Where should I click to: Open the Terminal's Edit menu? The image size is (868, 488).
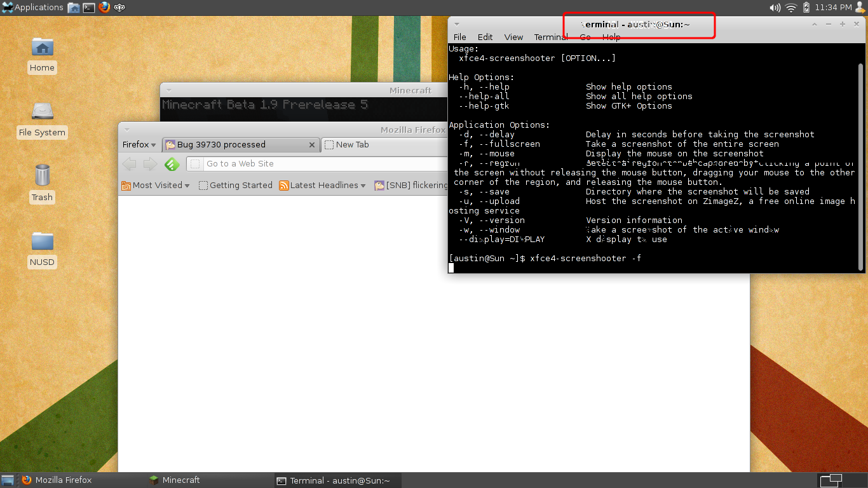pos(485,37)
